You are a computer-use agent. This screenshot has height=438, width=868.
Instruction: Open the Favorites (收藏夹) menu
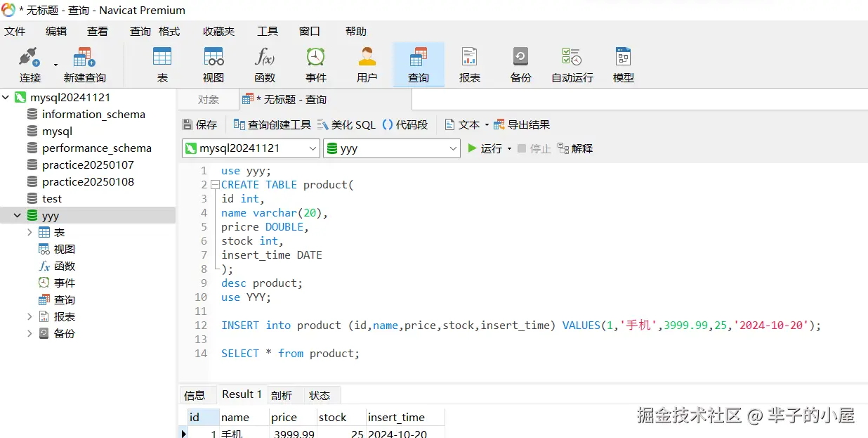(x=219, y=31)
